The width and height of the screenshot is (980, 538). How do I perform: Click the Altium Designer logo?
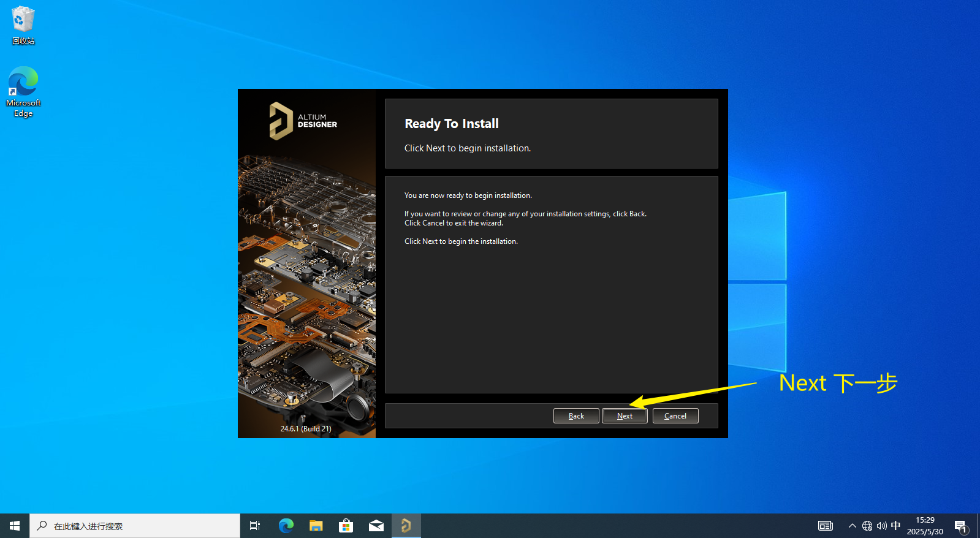[x=303, y=121]
